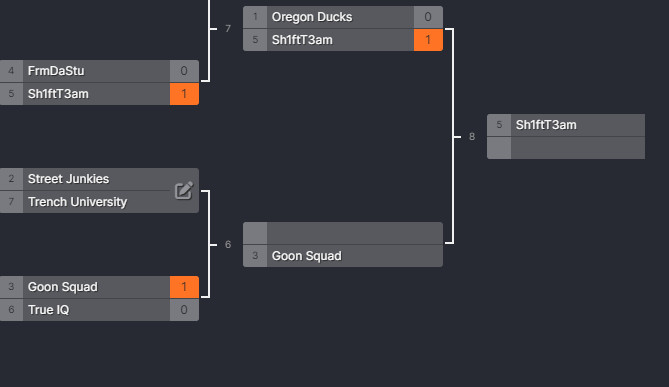Click Sh1ftT3am entry in match 7
Screen dimensions: 669x387
click(343, 40)
